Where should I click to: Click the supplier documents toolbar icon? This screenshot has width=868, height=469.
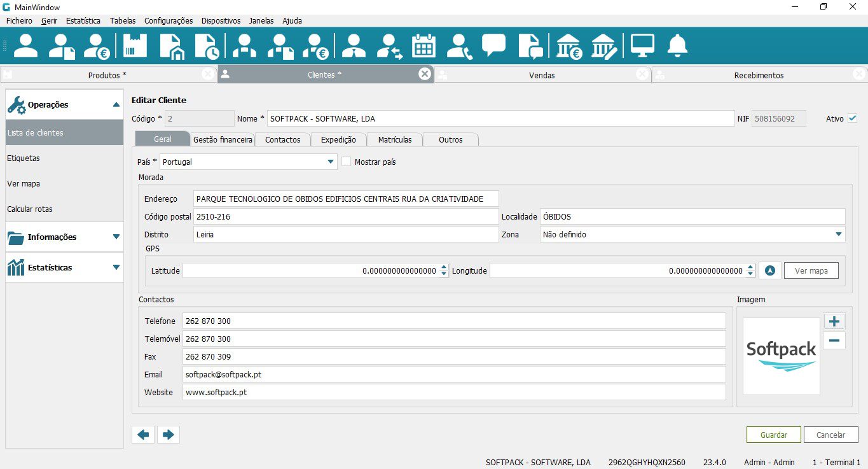pos(280,46)
